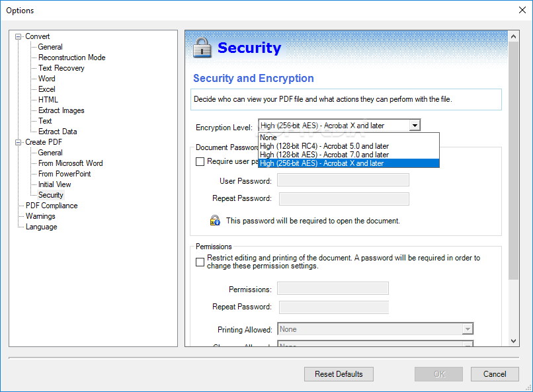Click the lock info icon beside password note
Image resolution: width=533 pixels, height=392 pixels.
(215, 221)
